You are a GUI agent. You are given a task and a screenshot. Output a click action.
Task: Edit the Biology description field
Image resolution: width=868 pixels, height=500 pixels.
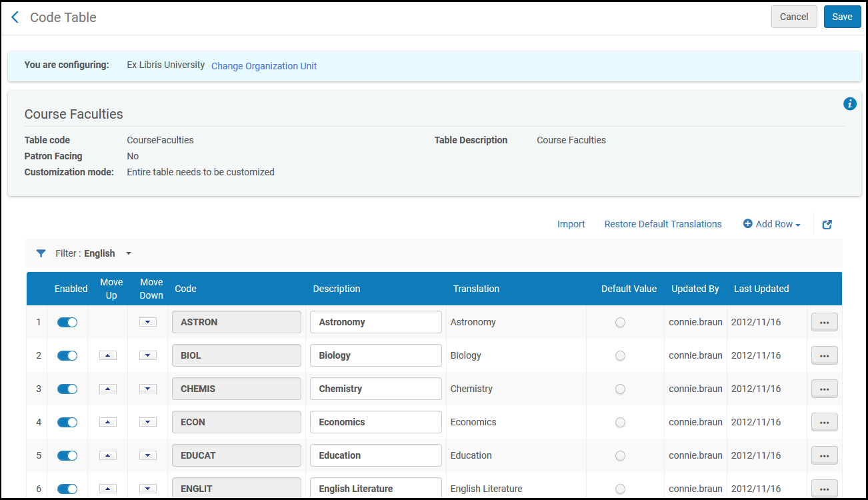click(376, 355)
